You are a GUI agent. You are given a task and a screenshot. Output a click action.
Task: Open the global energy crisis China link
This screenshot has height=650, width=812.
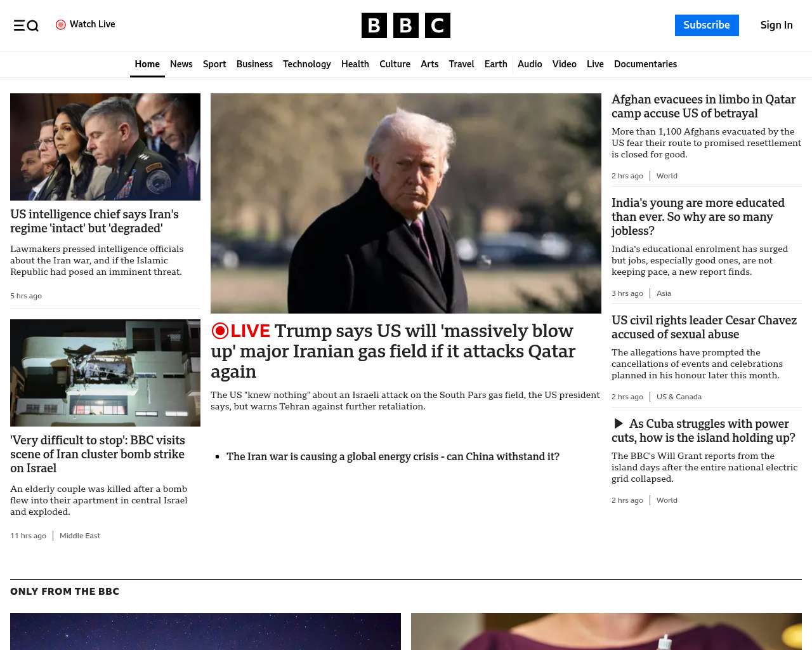tap(393, 456)
